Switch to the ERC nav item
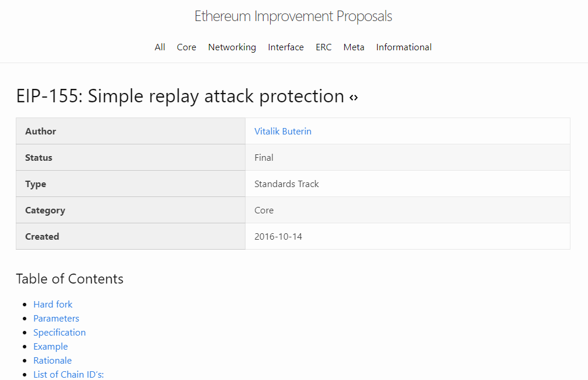This screenshot has width=588, height=380. pos(323,47)
